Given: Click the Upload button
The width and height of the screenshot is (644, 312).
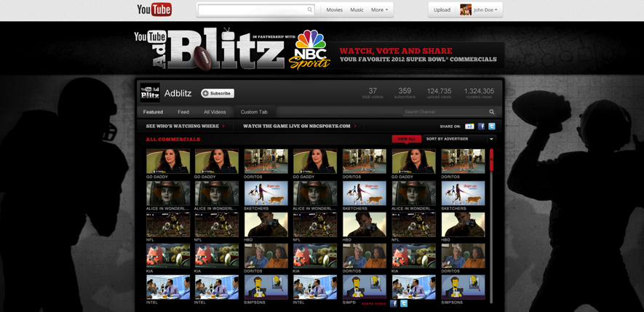Looking at the screenshot, I should 442,10.
